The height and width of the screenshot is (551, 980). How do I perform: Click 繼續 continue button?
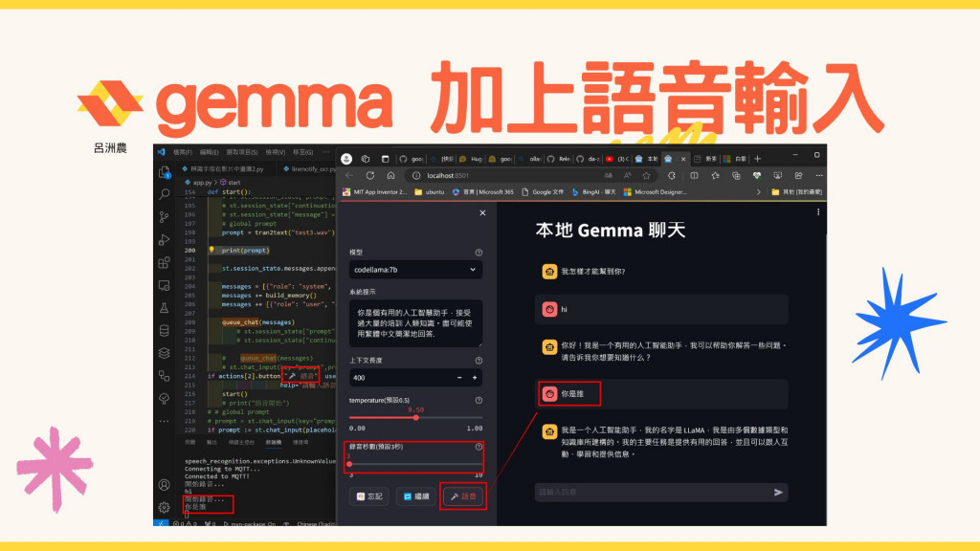coord(415,496)
